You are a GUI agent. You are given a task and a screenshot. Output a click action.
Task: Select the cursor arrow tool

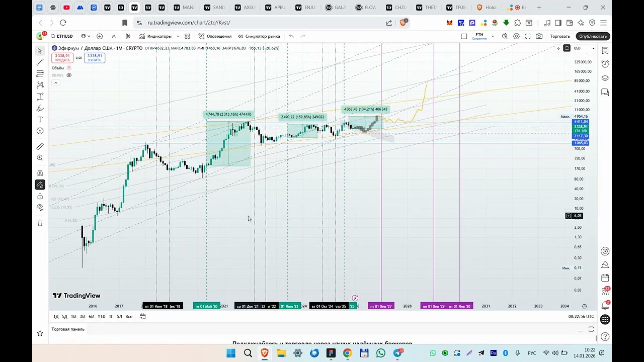click(40, 51)
